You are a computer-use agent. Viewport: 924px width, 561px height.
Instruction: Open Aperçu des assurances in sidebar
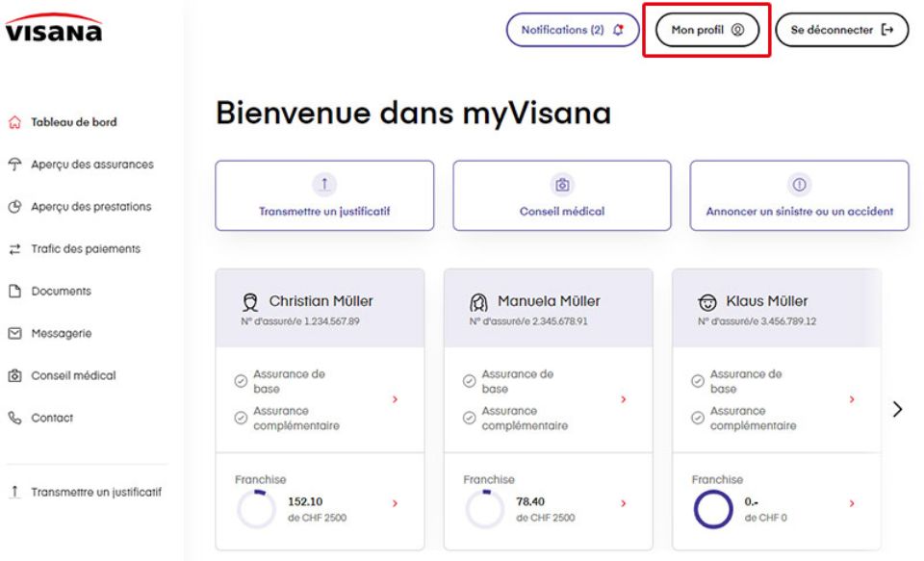pyautogui.click(x=91, y=165)
